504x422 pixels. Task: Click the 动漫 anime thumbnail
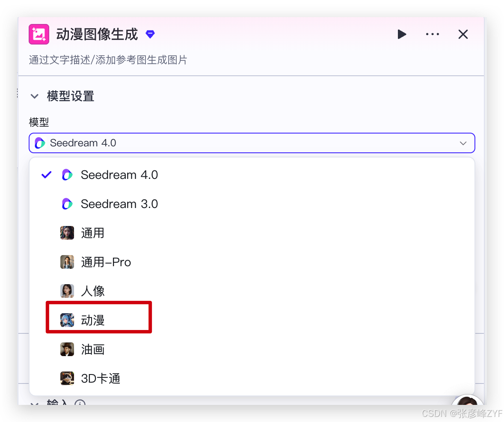click(67, 321)
